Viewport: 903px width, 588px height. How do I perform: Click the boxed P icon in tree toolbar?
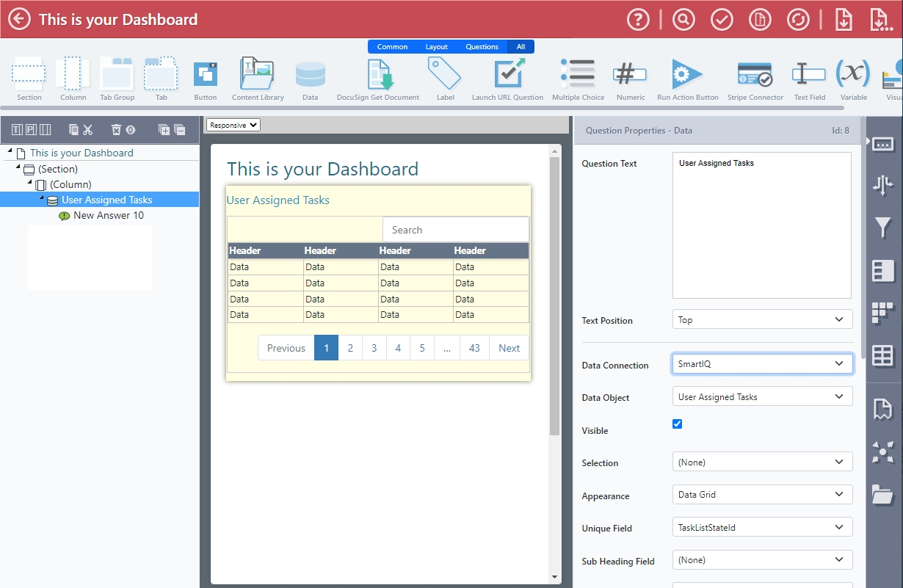tap(31, 130)
